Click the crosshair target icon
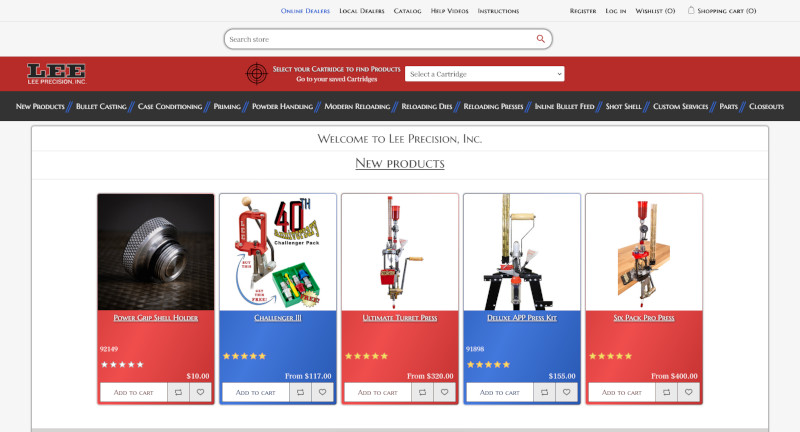The width and height of the screenshot is (800, 432). coord(257,73)
